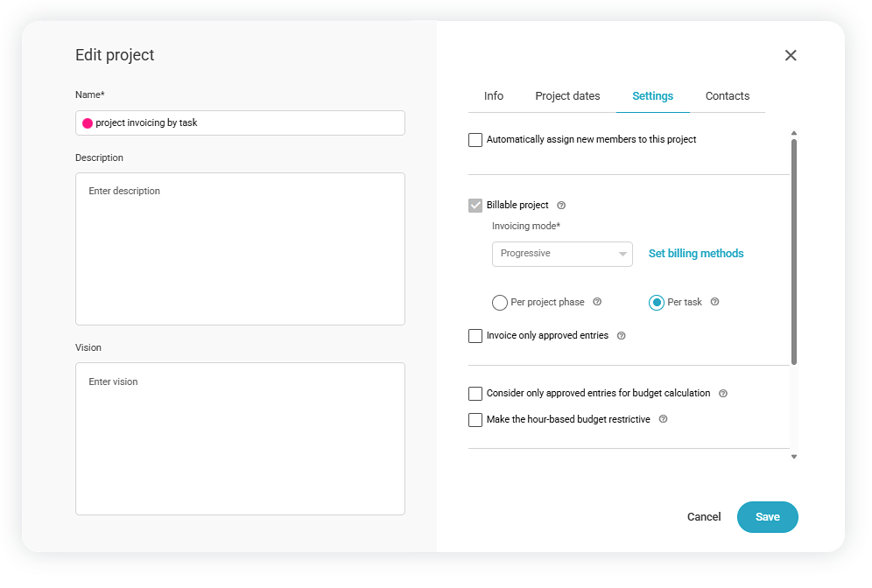Switch to the Project dates tab
The image size is (872, 588).
[567, 96]
